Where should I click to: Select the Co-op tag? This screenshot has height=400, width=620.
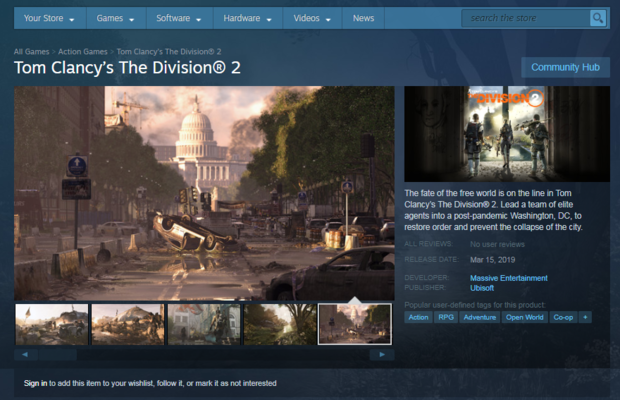[563, 317]
